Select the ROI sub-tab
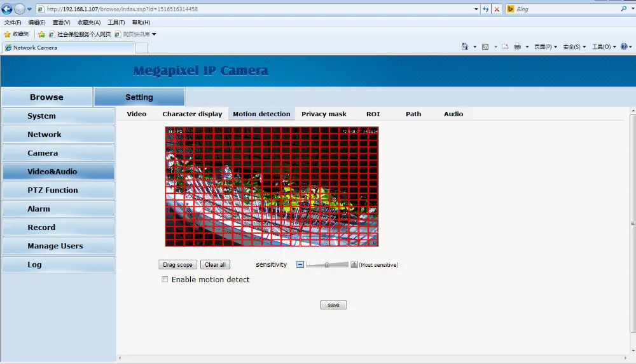 pos(373,114)
